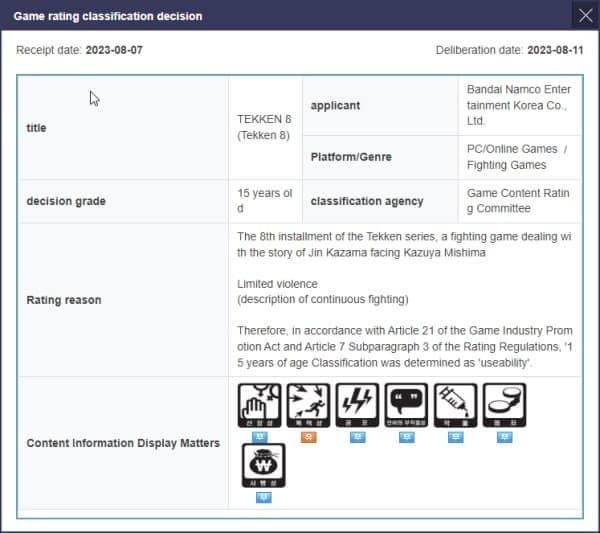This screenshot has width=600, height=533.
Task: Close the game rating classification dialog
Action: tap(585, 15)
